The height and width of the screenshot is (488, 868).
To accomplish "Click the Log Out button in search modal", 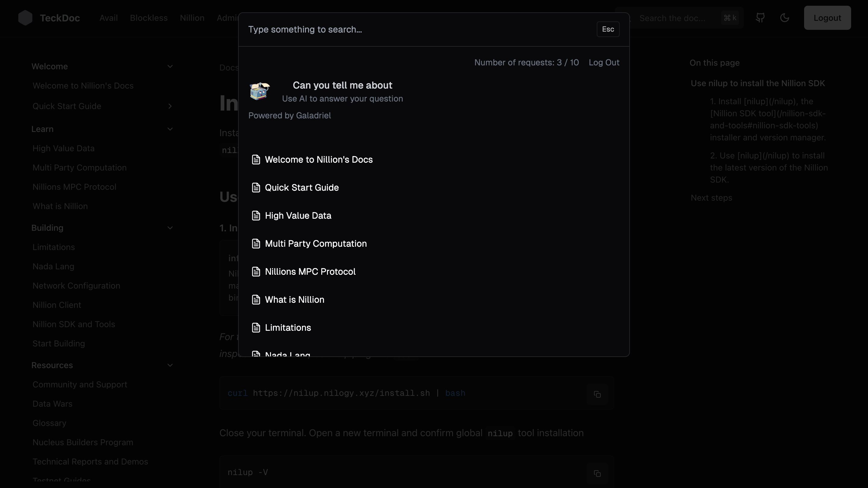I will pos(604,62).
